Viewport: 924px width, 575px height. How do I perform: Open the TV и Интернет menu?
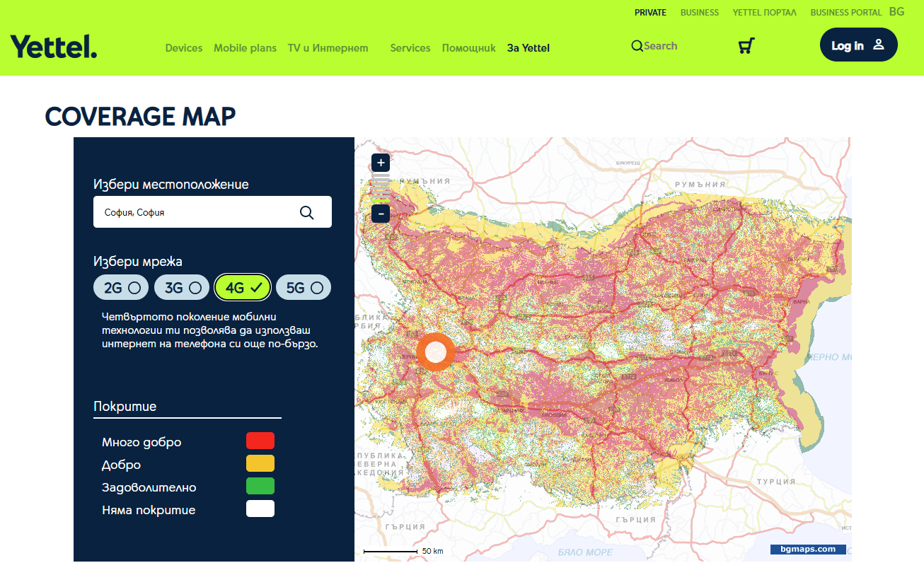pyautogui.click(x=328, y=48)
